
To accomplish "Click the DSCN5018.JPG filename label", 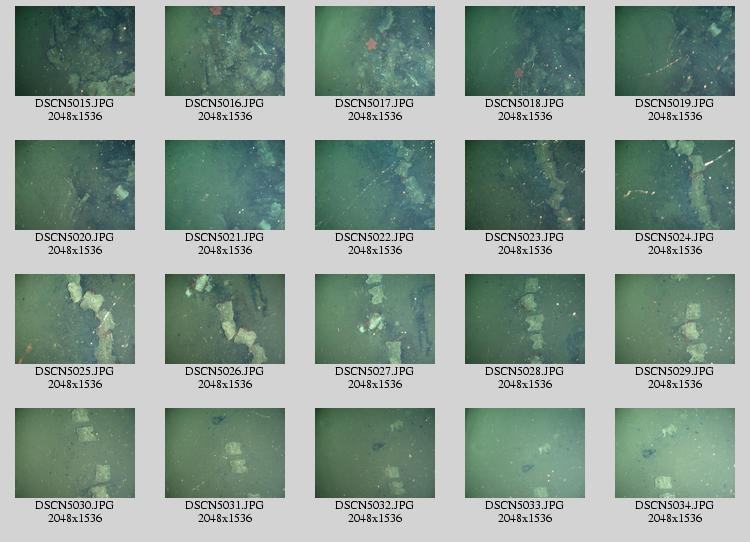I will (525, 103).
